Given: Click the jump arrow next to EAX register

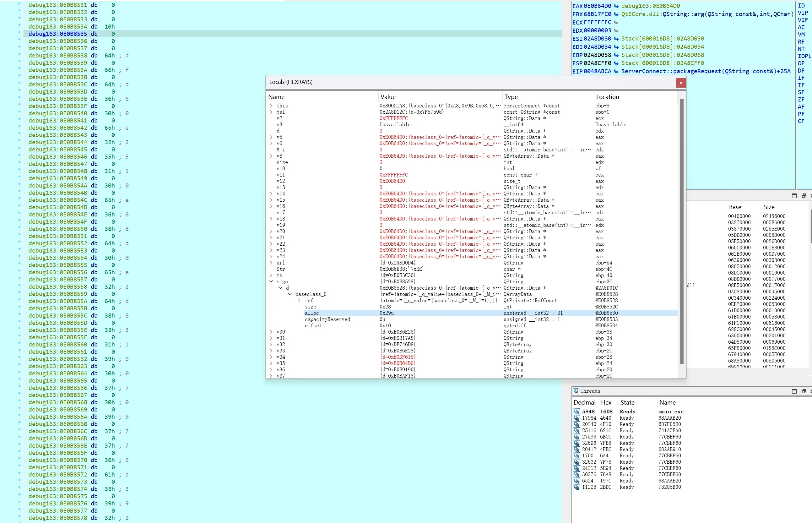Looking at the screenshot, I should 616,6.
